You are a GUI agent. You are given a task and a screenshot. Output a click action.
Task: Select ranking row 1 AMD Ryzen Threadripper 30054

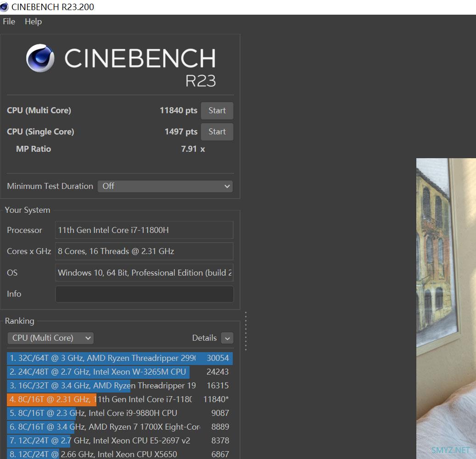[120, 358]
